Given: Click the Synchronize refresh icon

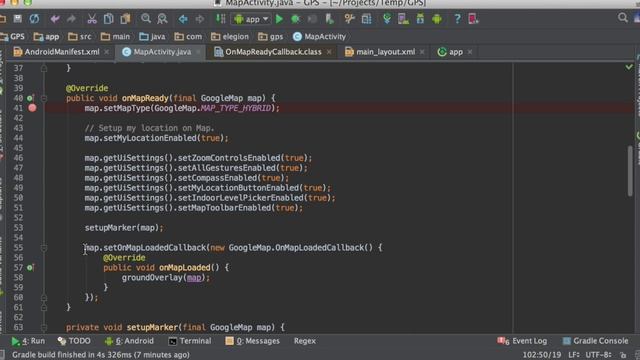Looking at the screenshot, I should coord(34,19).
